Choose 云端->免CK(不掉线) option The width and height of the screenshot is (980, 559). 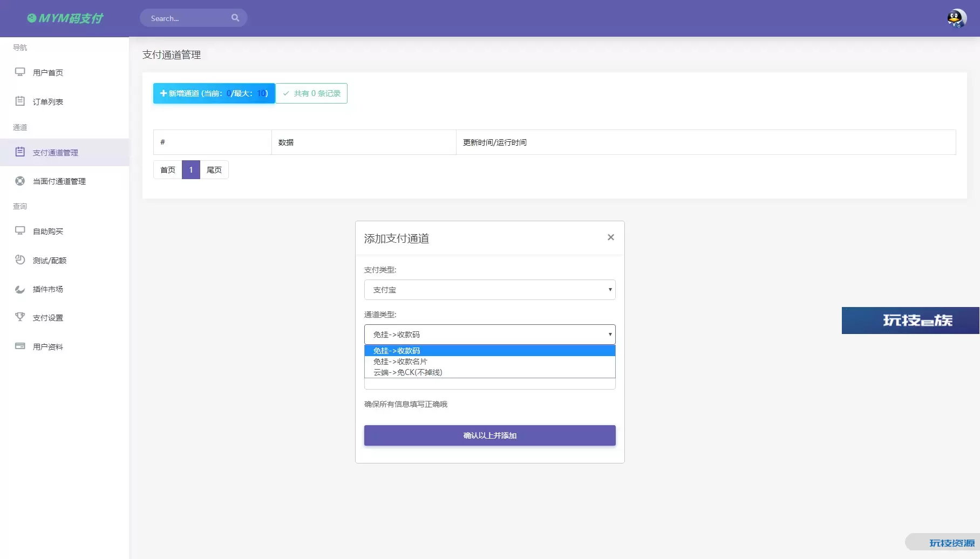click(x=407, y=372)
